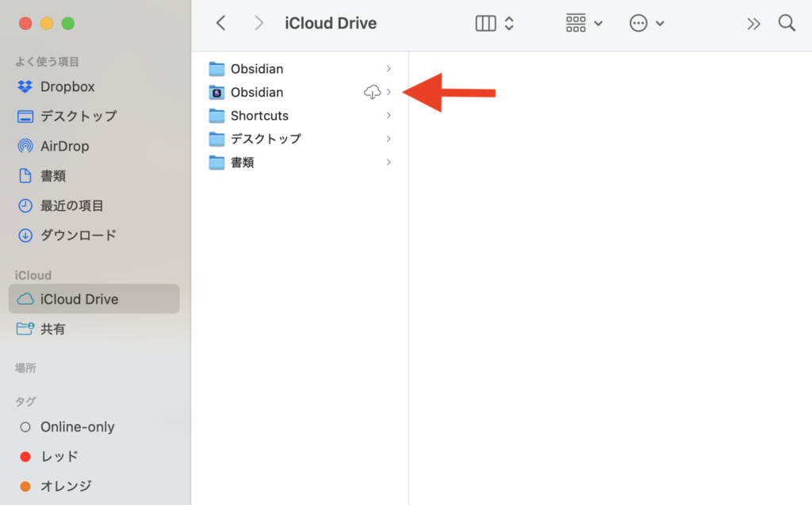
Task: Click the forward navigation arrow
Action: point(259,23)
